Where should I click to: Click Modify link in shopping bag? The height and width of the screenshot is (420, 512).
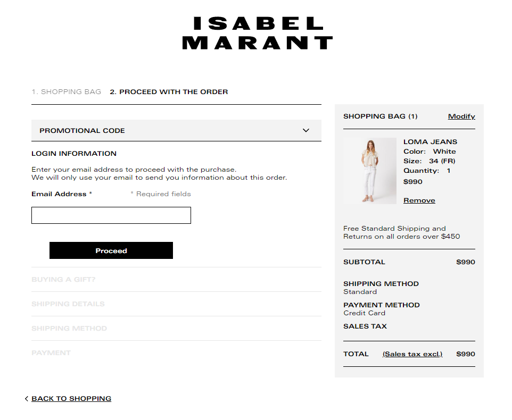coord(461,116)
